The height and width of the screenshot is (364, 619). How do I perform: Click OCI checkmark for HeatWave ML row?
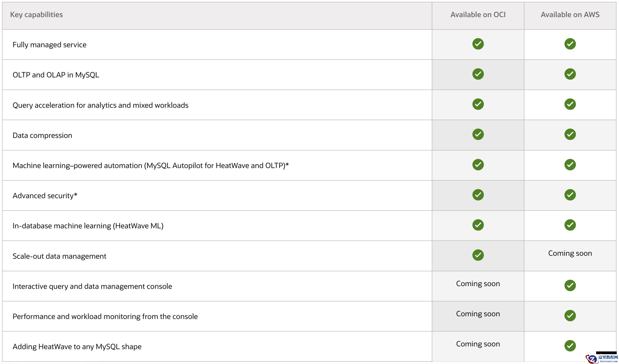(478, 225)
